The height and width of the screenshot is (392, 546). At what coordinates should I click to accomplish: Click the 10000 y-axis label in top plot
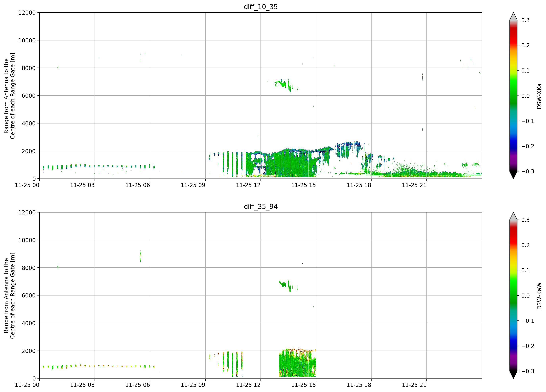click(27, 40)
